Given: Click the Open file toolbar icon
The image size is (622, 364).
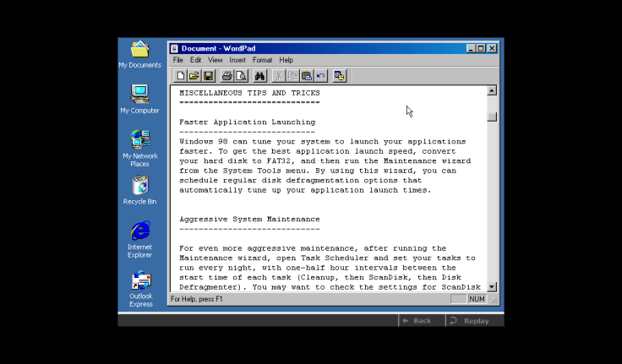Looking at the screenshot, I should pyautogui.click(x=194, y=76).
